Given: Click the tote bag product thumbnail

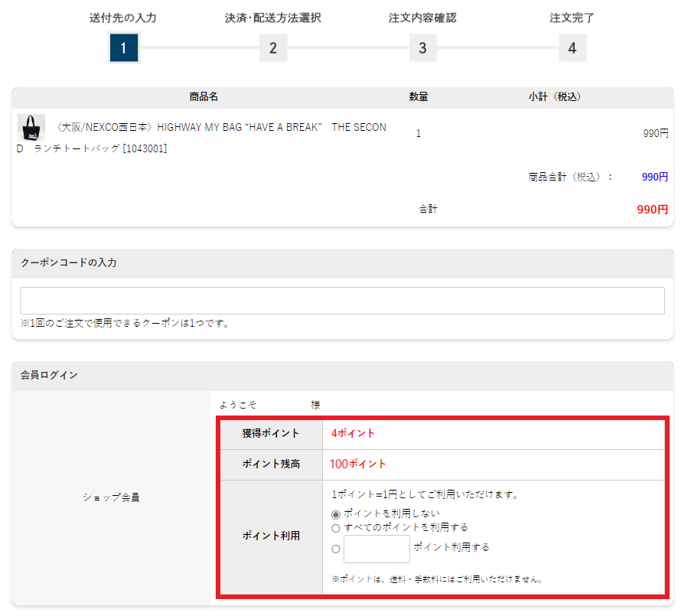Looking at the screenshot, I should (x=31, y=128).
